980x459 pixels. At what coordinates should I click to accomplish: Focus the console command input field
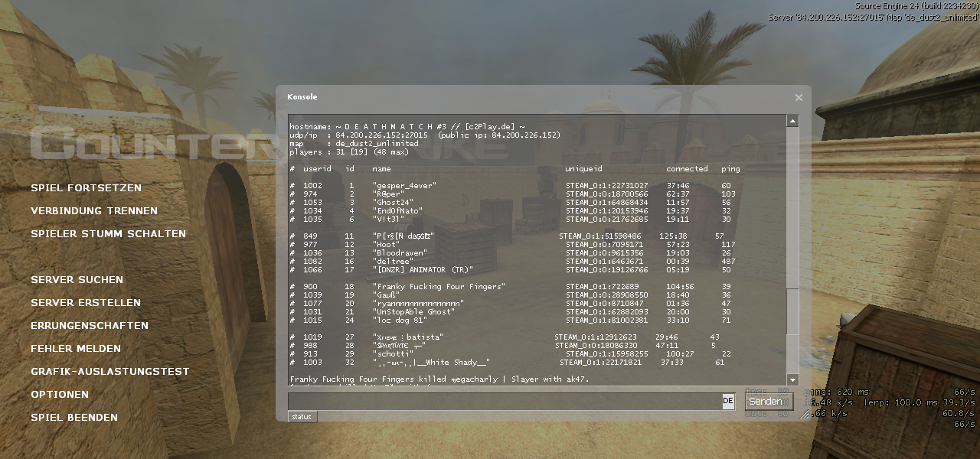504,402
